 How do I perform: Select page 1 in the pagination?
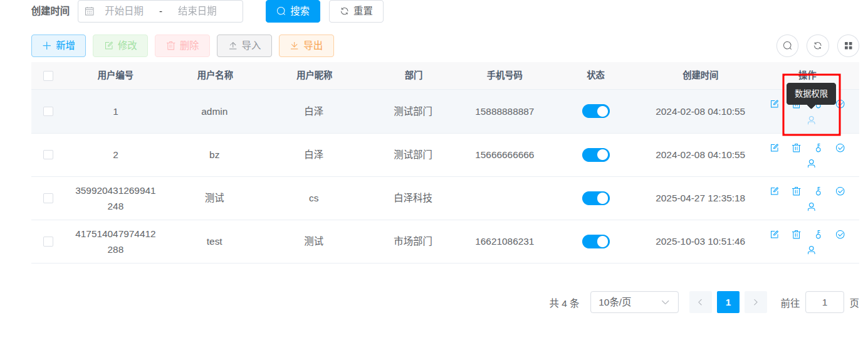click(x=728, y=302)
